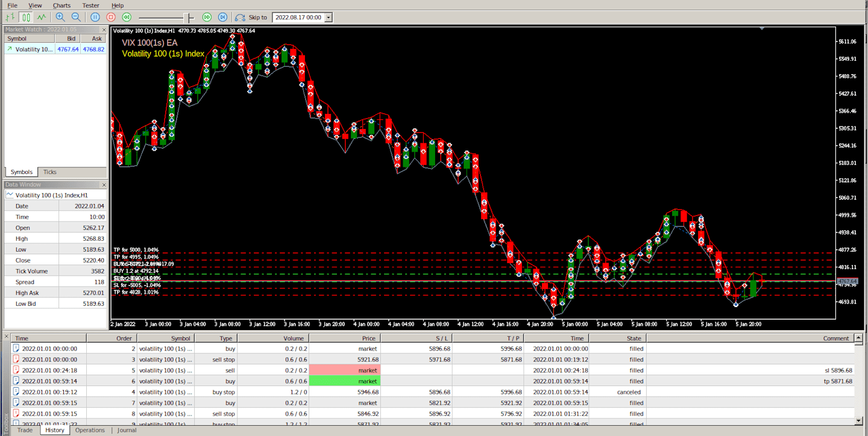The width and height of the screenshot is (868, 436).
Task: Pause the tester visualization
Action: point(95,17)
